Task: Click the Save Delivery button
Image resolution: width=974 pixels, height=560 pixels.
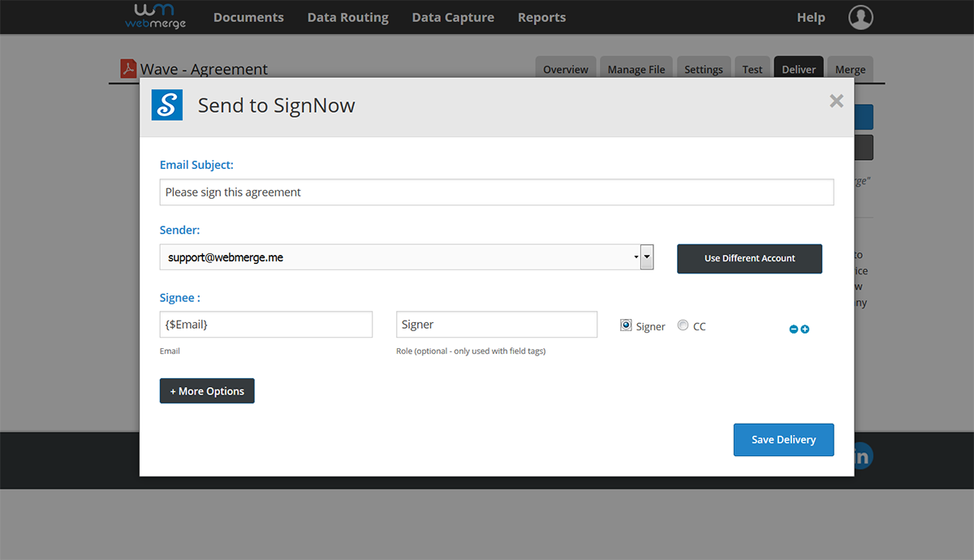Action: pyautogui.click(x=783, y=439)
